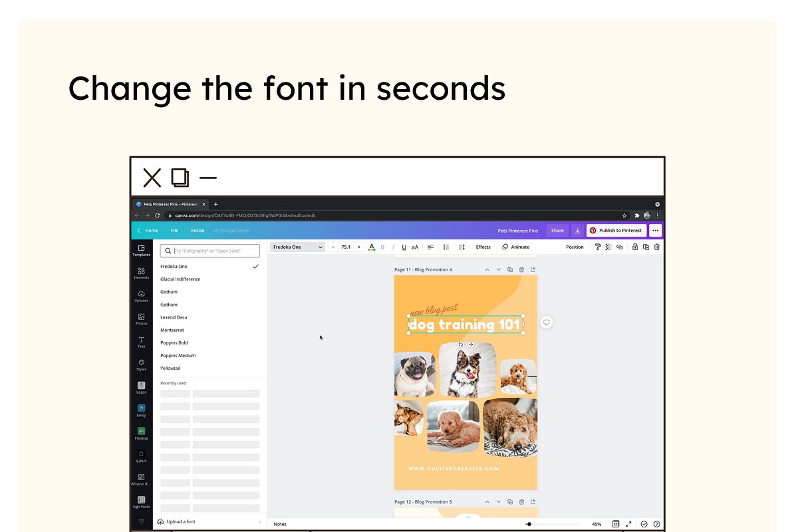Click Upload a font
This screenshot has width=798, height=532.
point(176,522)
